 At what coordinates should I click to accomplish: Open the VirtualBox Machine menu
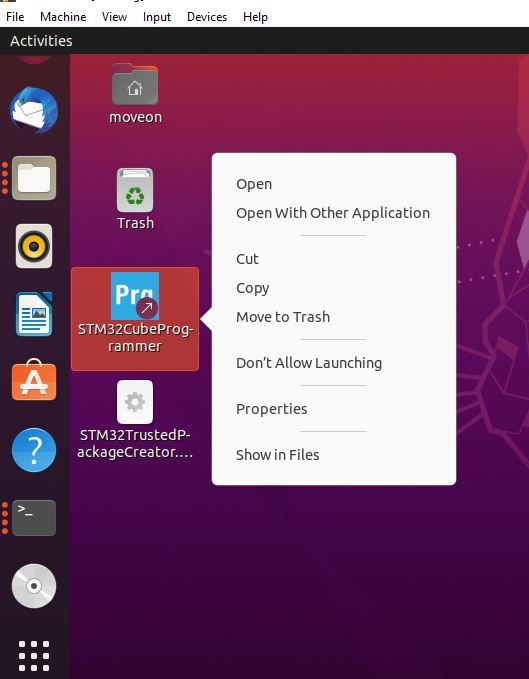click(x=63, y=17)
